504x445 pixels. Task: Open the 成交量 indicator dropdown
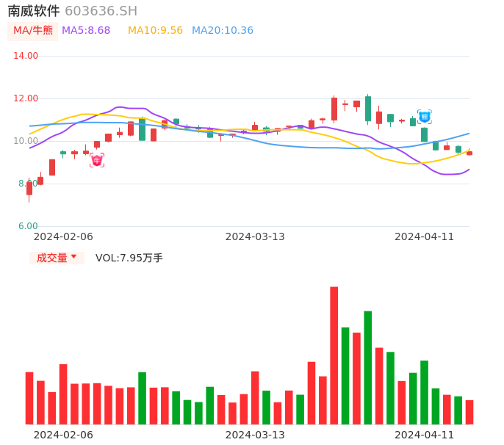[x=57, y=258]
